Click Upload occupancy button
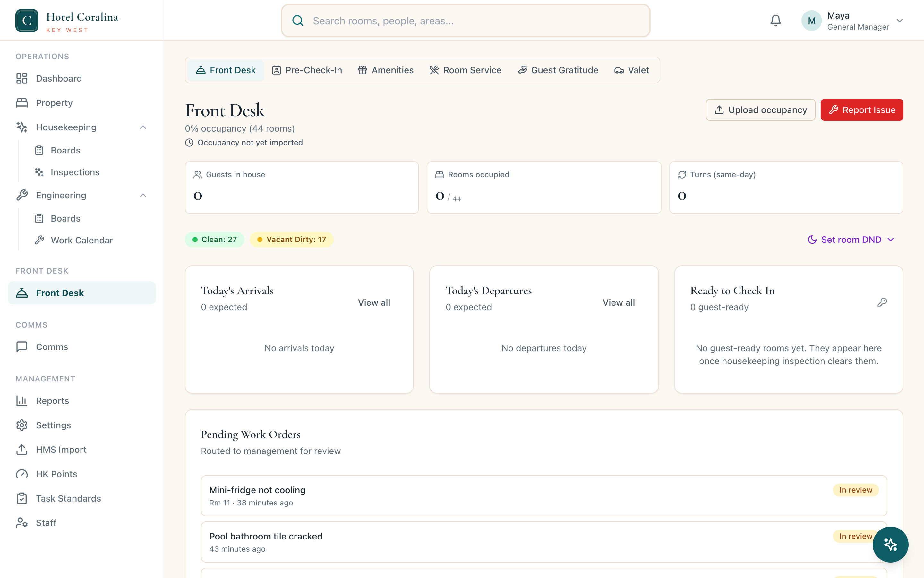924x578 pixels. [x=760, y=110]
